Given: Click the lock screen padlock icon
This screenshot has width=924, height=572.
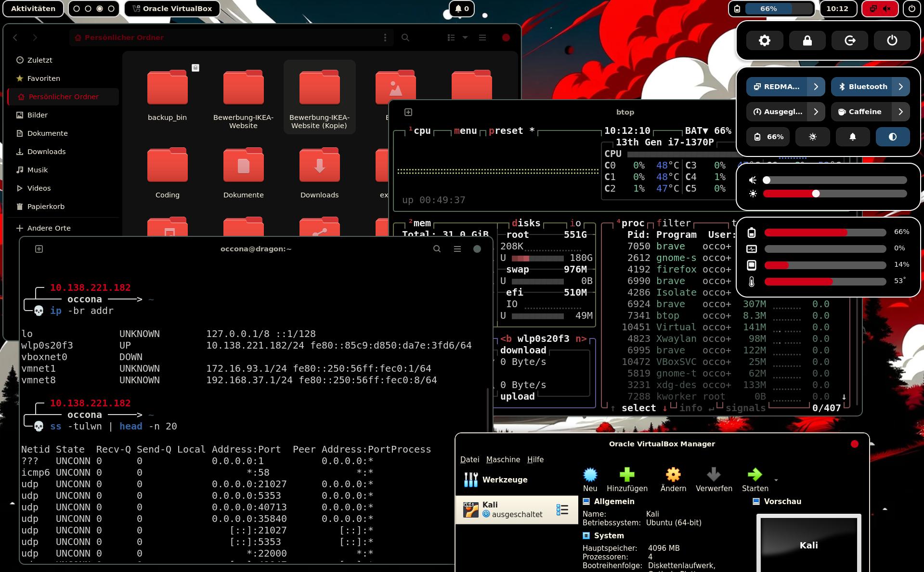Looking at the screenshot, I should point(807,40).
